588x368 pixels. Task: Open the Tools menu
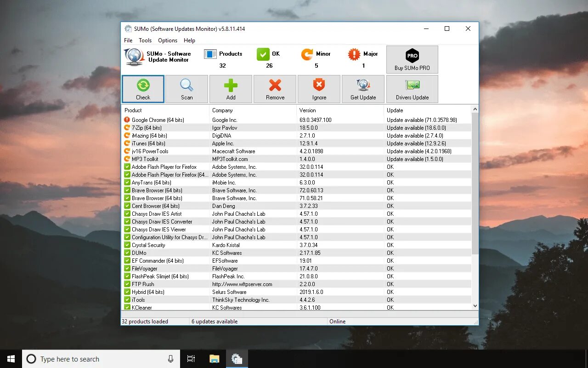[145, 40]
